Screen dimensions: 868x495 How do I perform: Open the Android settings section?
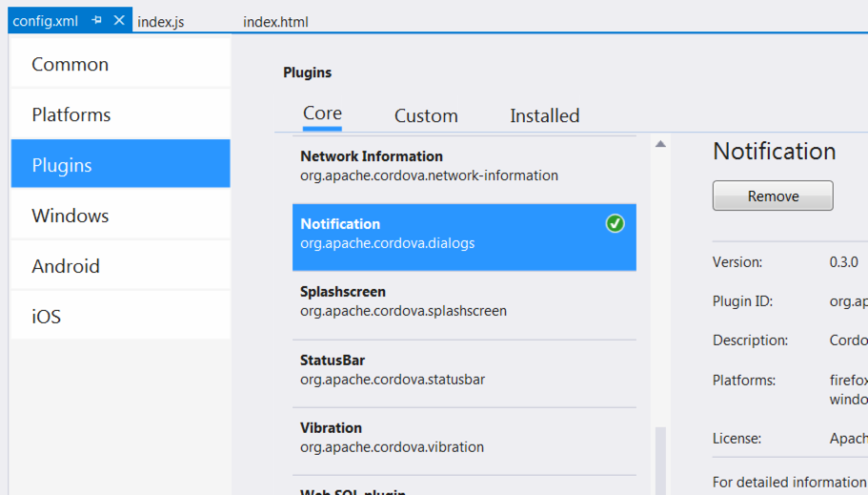click(121, 265)
